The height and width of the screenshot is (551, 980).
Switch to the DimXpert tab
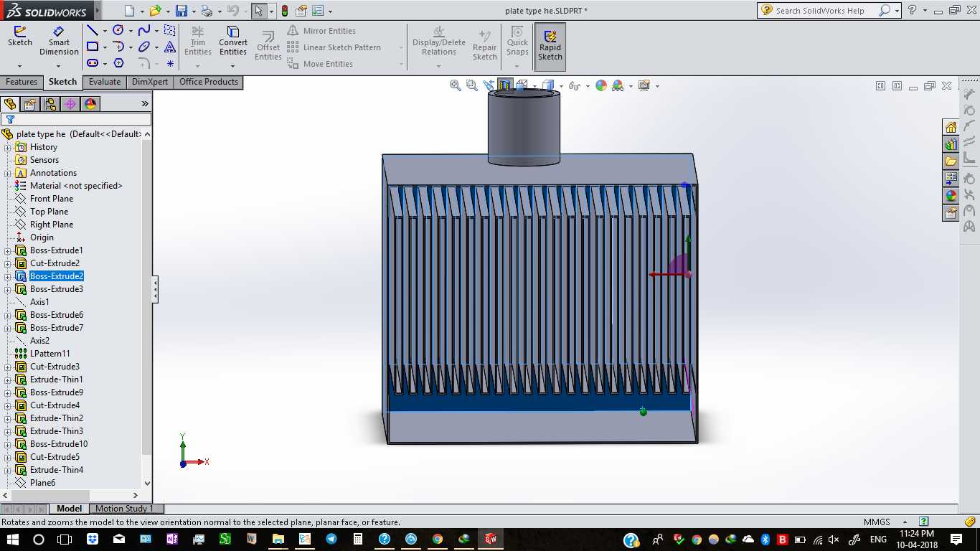[150, 82]
